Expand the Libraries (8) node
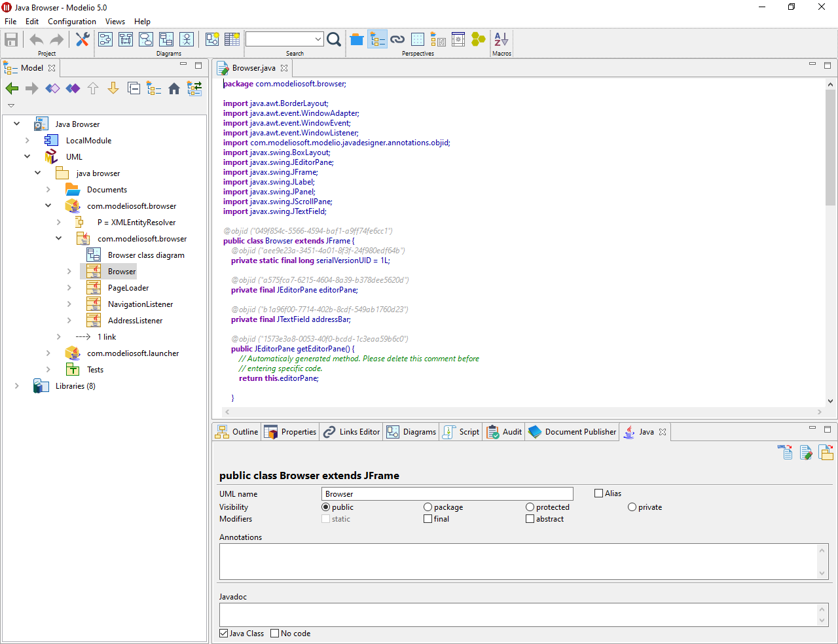This screenshot has width=838, height=644. click(x=17, y=385)
